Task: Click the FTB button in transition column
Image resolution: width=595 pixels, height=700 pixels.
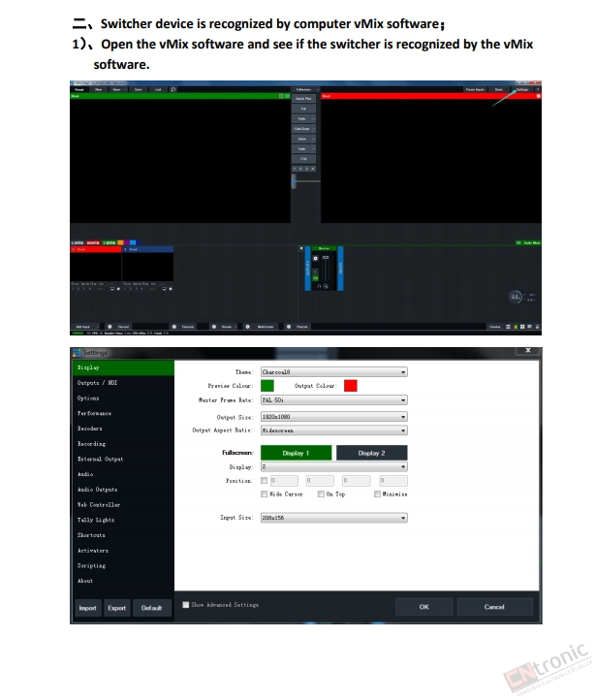Action: 304,158
